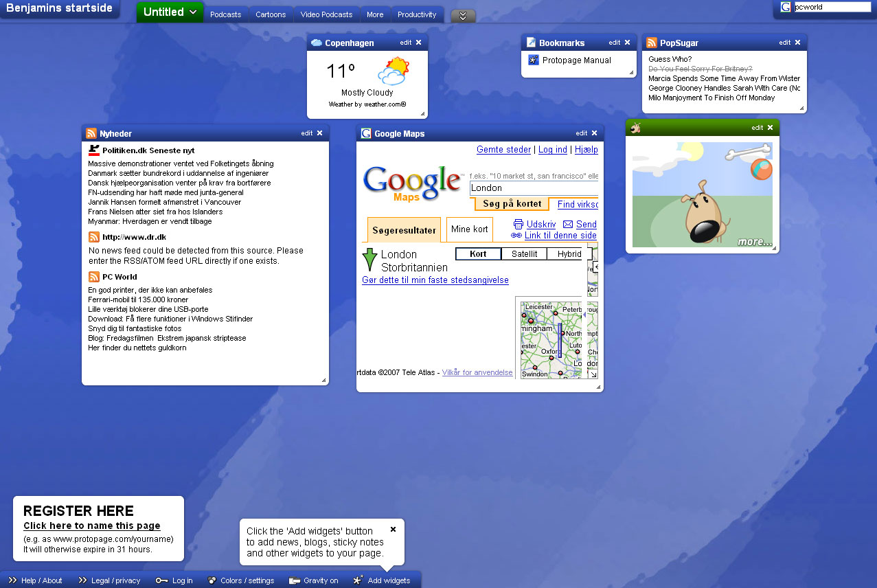Open the More tab
Image resolution: width=877 pixels, height=588 pixels.
coord(375,14)
